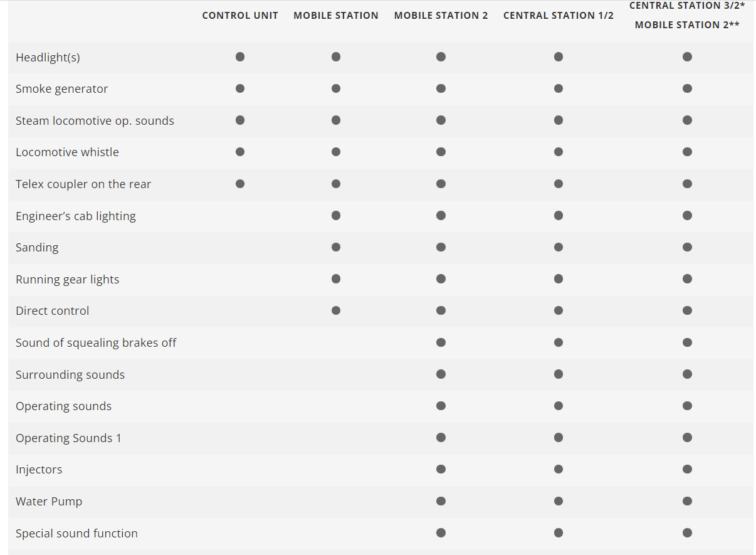756x555 pixels.
Task: Select the Headlight(s) row label
Action: [48, 58]
